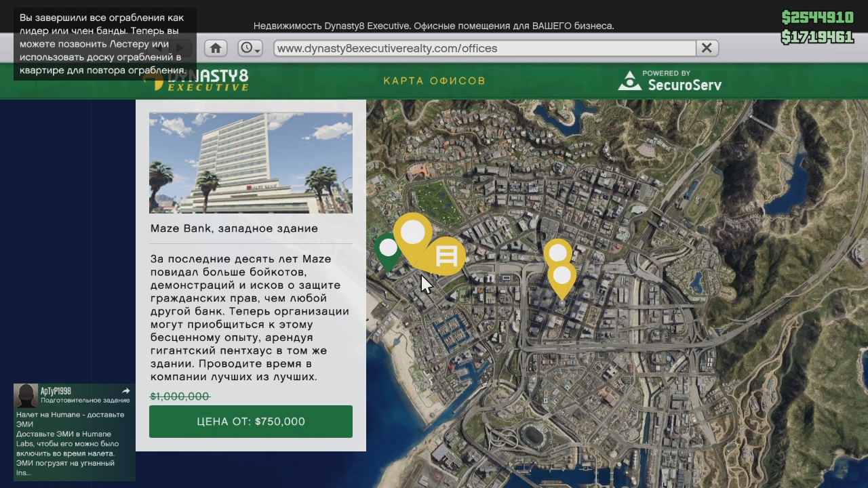
Task: Click the $2544910 cash balance
Action: click(817, 18)
